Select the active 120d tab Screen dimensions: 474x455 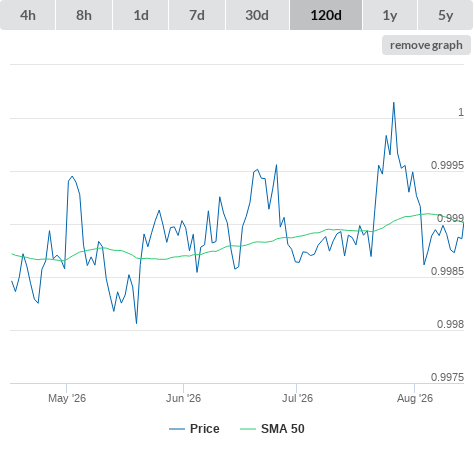(326, 15)
